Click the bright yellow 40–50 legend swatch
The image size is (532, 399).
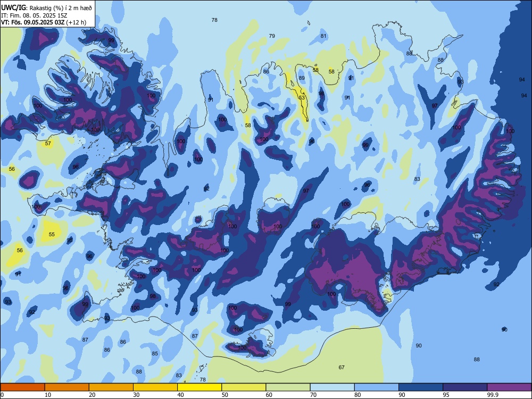pyautogui.click(x=199, y=387)
